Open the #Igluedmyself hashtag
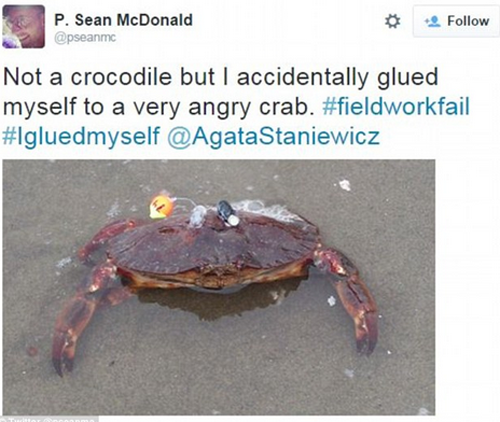500x422 pixels. click(81, 136)
